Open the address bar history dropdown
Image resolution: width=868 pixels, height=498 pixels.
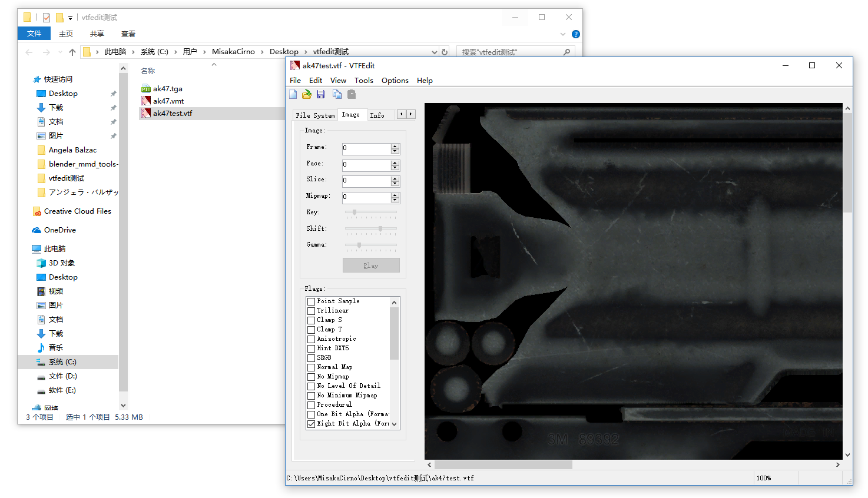pyautogui.click(x=435, y=52)
